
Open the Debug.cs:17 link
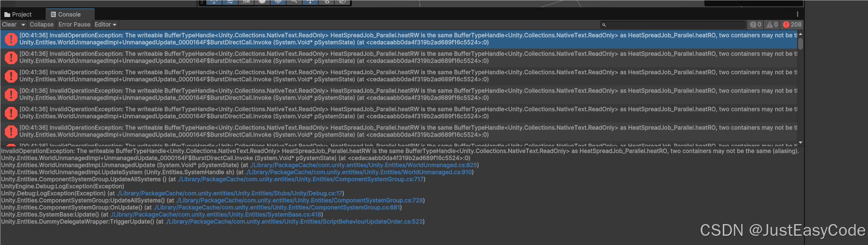tap(230, 193)
